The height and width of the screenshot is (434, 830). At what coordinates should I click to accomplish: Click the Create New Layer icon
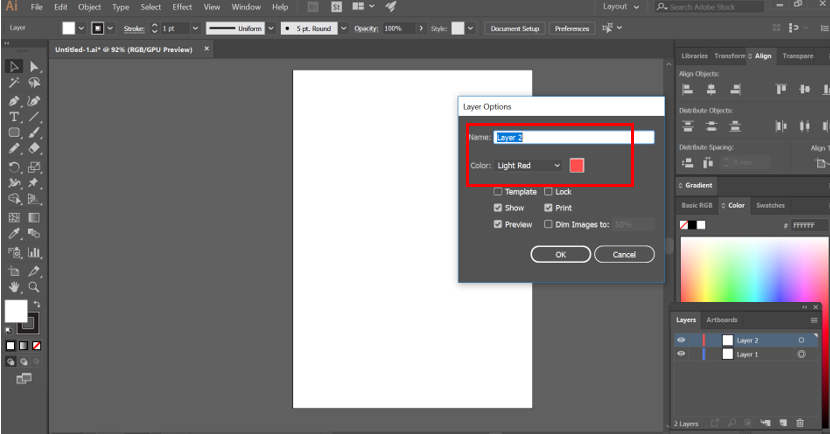tap(783, 423)
